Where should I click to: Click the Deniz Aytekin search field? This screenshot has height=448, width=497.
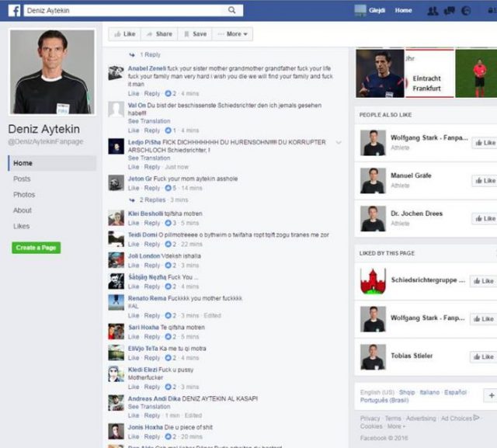coord(124,11)
